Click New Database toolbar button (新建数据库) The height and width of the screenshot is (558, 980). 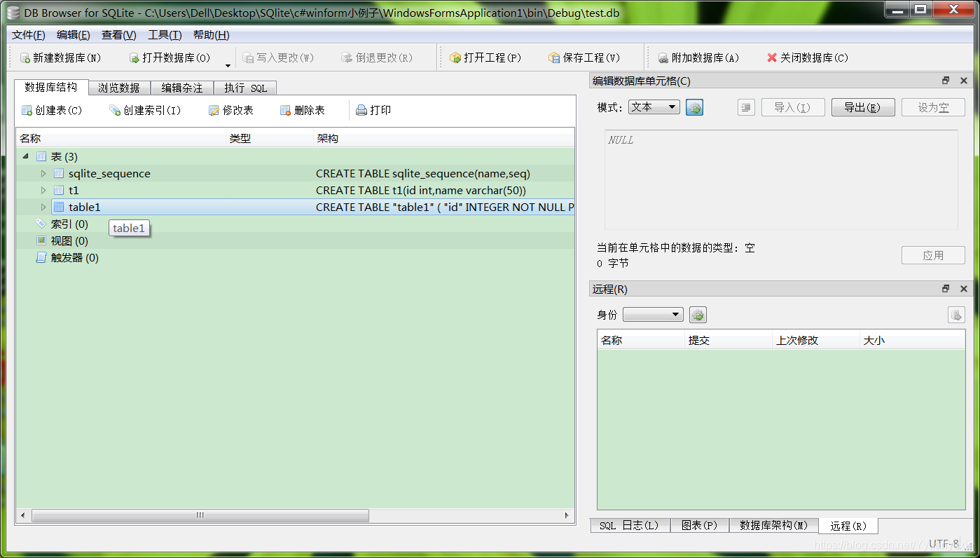[61, 58]
